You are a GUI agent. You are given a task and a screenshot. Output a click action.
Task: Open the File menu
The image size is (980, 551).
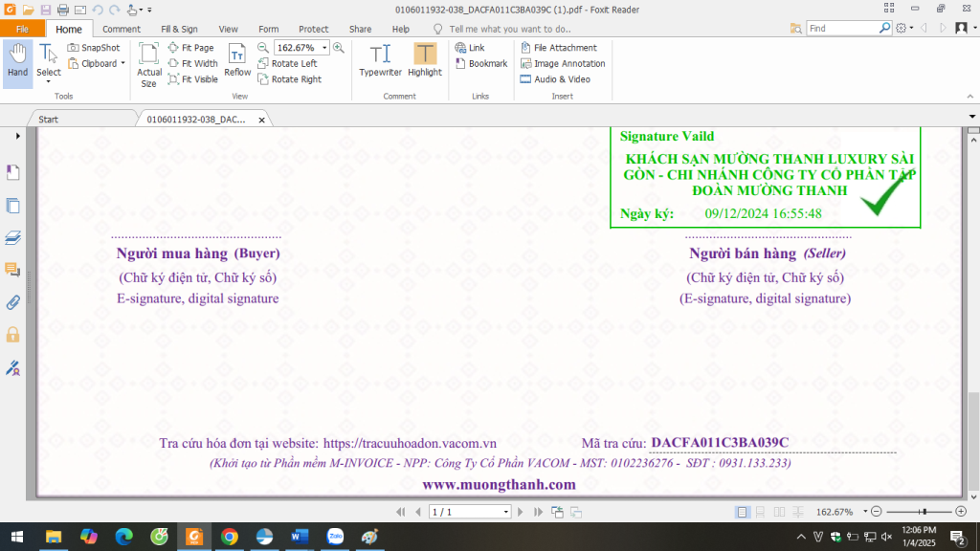pos(23,29)
